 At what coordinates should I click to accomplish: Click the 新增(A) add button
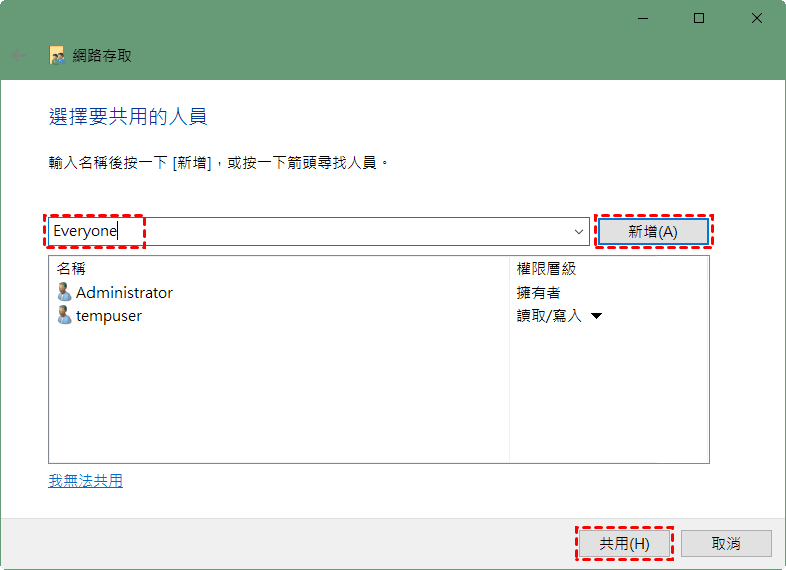[x=653, y=232]
